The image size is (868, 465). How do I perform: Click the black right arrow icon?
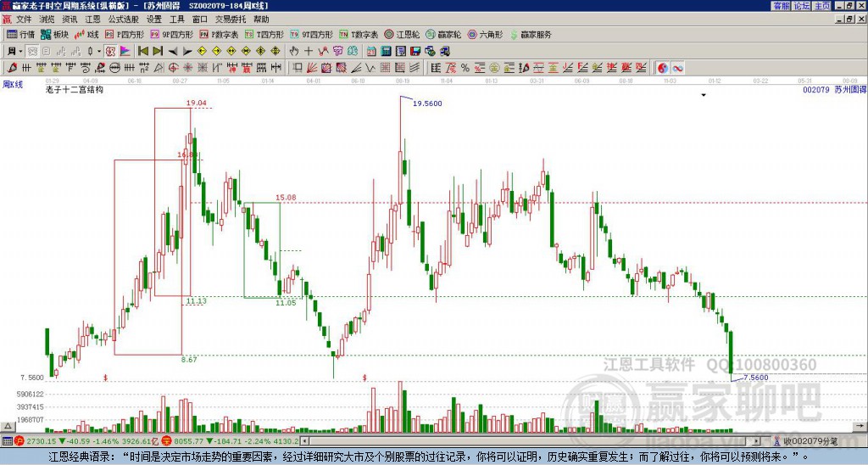186,51
